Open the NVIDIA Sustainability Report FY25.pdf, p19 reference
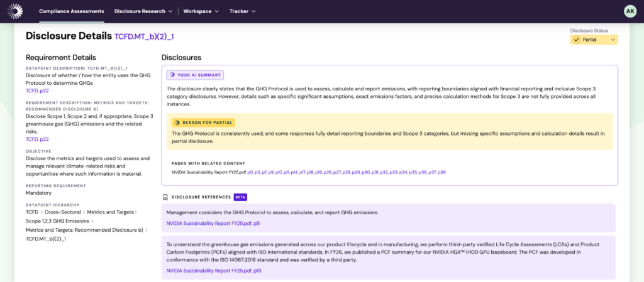The height and width of the screenshot is (282, 644). [x=214, y=270]
